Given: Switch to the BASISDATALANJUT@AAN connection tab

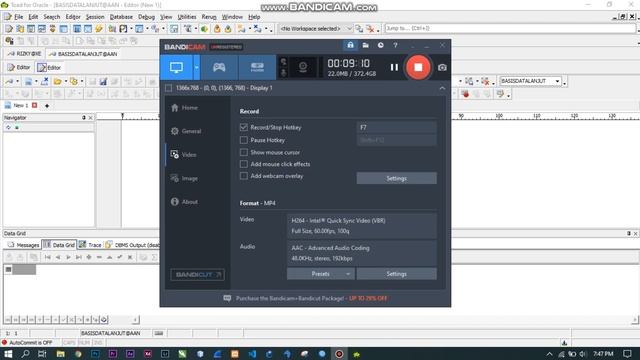Looking at the screenshot, I should 83,54.
